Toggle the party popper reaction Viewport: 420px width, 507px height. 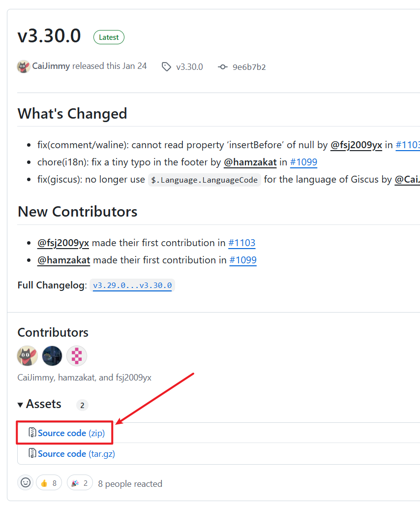pyautogui.click(x=80, y=483)
